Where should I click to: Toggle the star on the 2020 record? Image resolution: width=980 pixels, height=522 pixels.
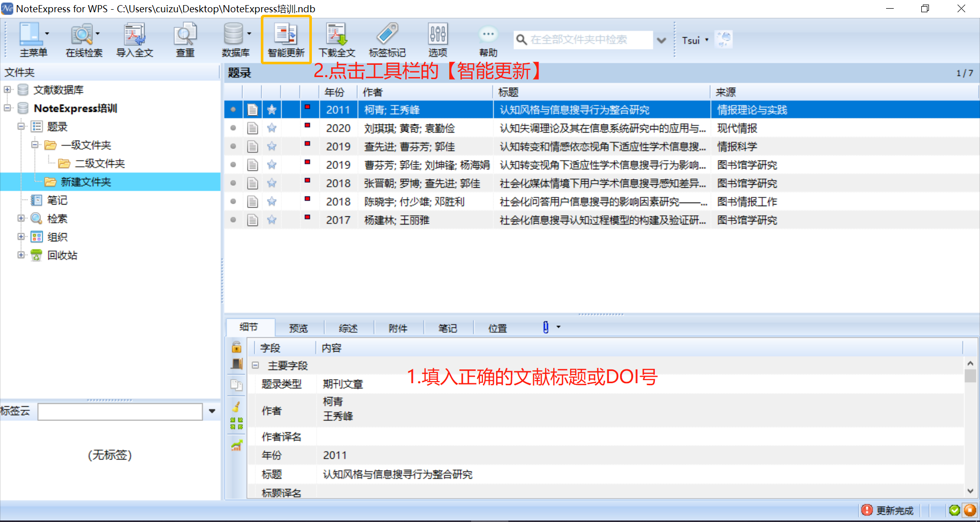click(272, 128)
